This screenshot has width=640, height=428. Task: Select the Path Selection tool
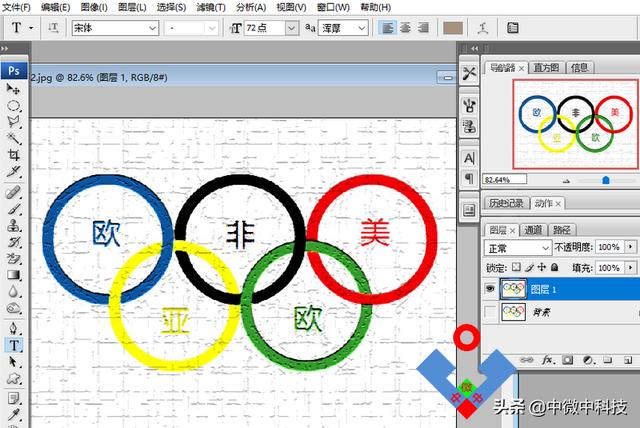pyautogui.click(x=13, y=361)
